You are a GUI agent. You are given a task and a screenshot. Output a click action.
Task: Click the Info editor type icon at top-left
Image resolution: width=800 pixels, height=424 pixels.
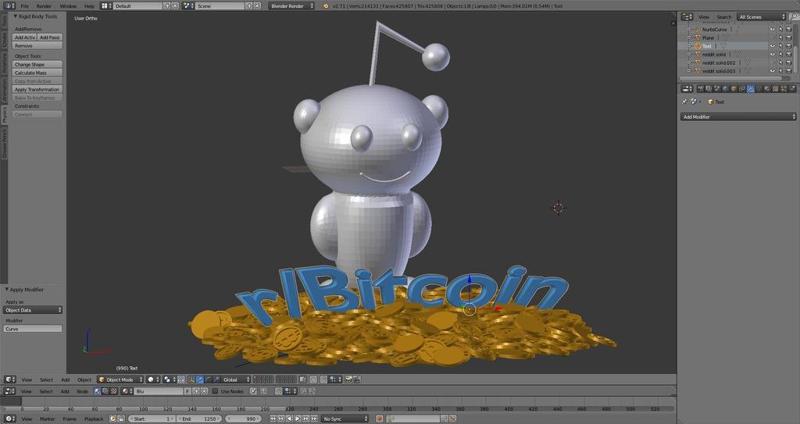pyautogui.click(x=8, y=6)
